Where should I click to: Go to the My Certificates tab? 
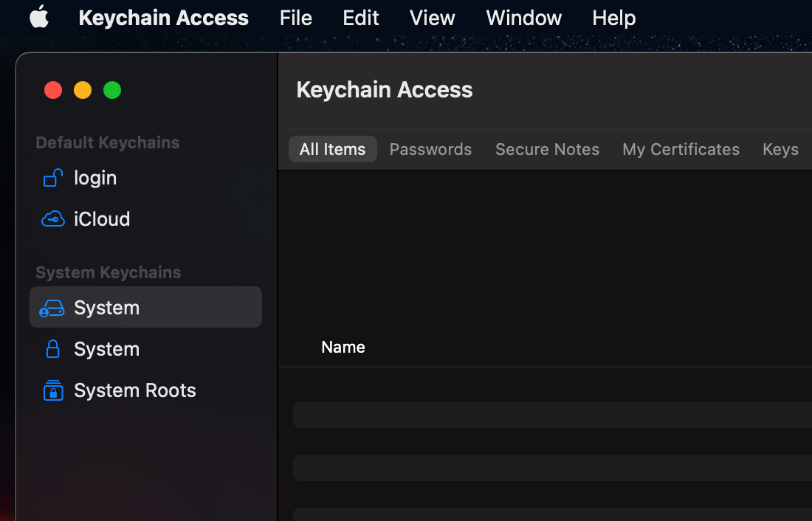coord(681,149)
